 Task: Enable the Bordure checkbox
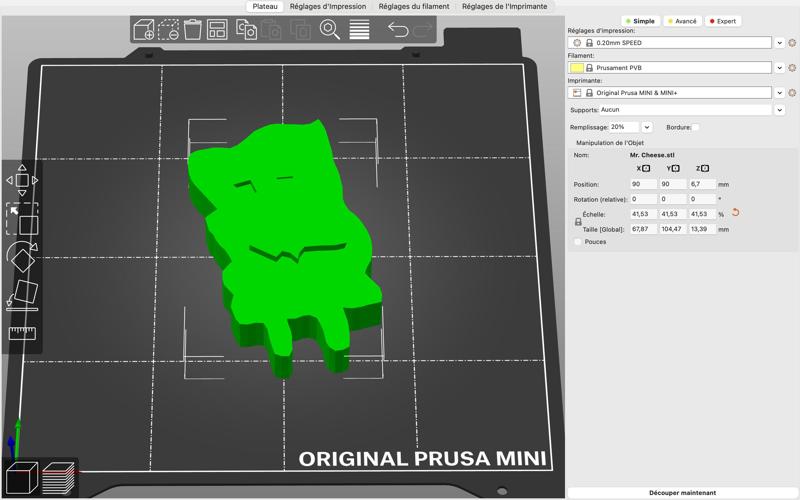click(696, 127)
